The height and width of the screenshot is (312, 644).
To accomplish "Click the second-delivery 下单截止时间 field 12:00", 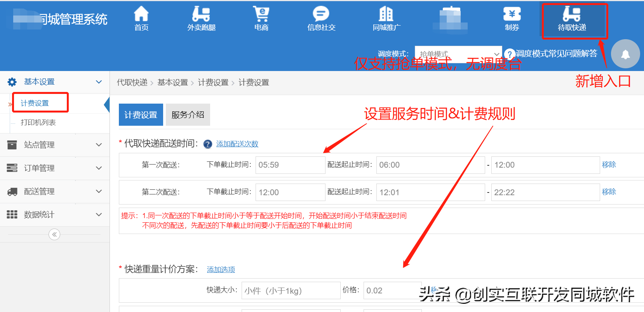I will (x=290, y=192).
